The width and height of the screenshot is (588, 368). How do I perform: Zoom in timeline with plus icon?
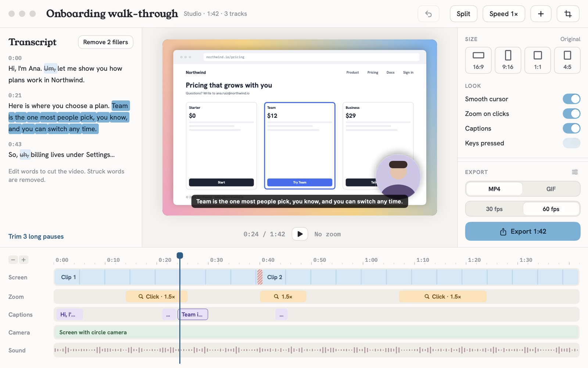24,260
